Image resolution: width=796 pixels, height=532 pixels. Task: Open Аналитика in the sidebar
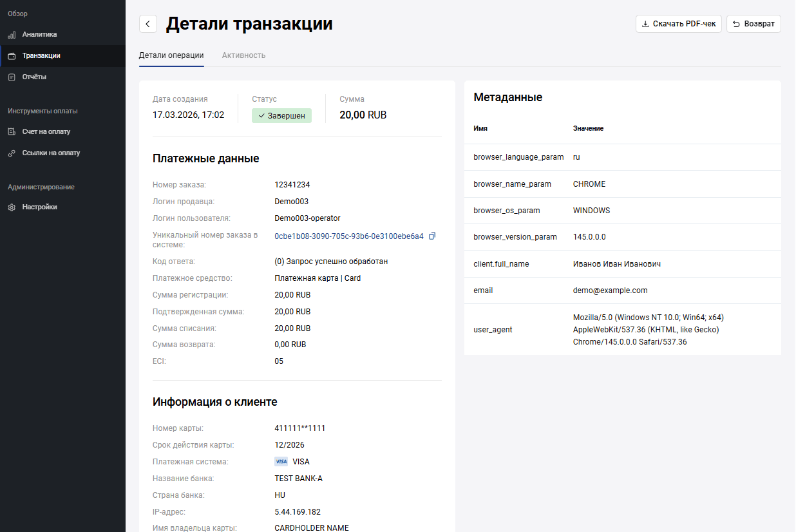click(39, 35)
